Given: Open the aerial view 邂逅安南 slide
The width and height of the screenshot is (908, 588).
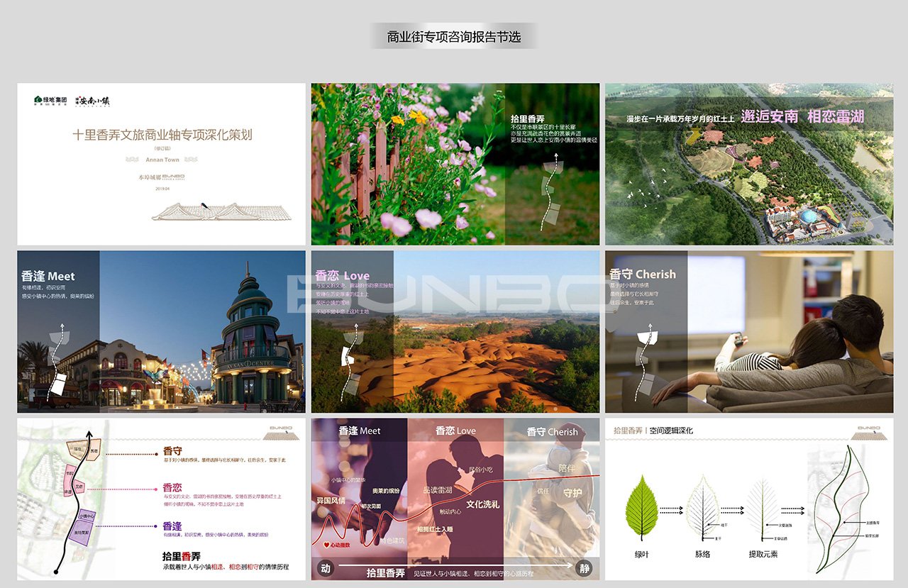Looking at the screenshot, I should 748,164.
